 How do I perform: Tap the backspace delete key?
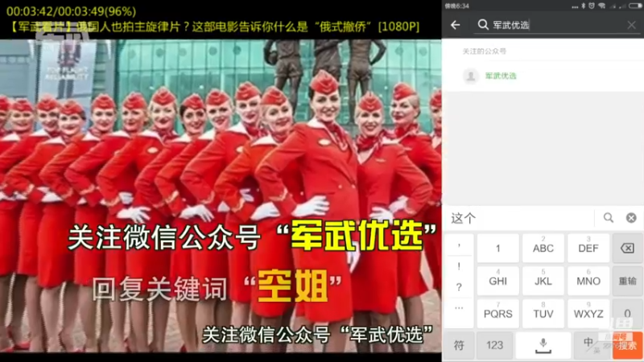(627, 249)
